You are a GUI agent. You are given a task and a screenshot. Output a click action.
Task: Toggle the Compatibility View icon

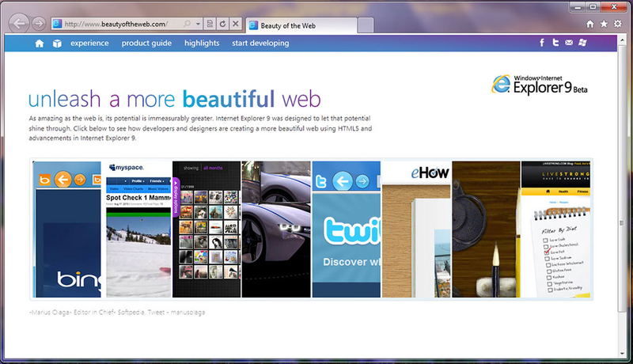coord(209,24)
